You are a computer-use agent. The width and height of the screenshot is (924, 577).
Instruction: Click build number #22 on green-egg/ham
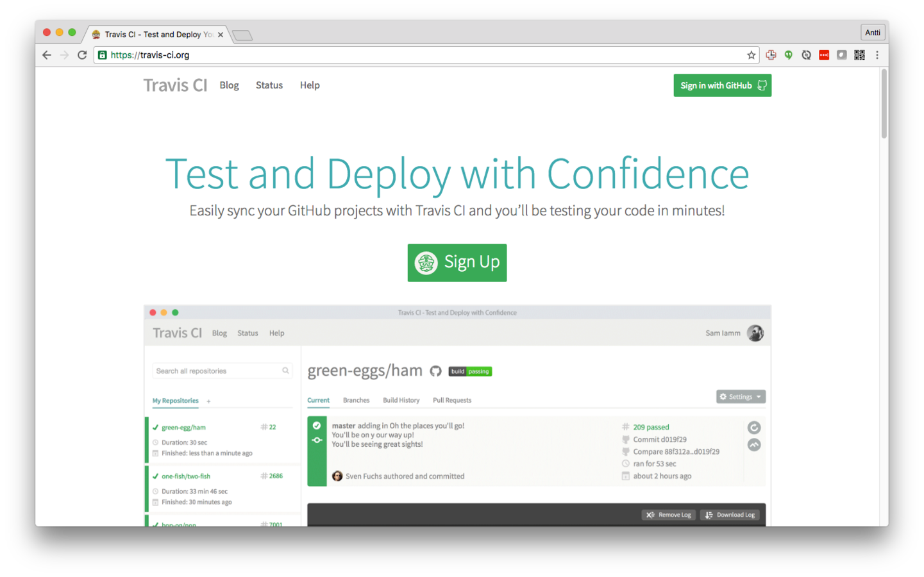pos(269,427)
